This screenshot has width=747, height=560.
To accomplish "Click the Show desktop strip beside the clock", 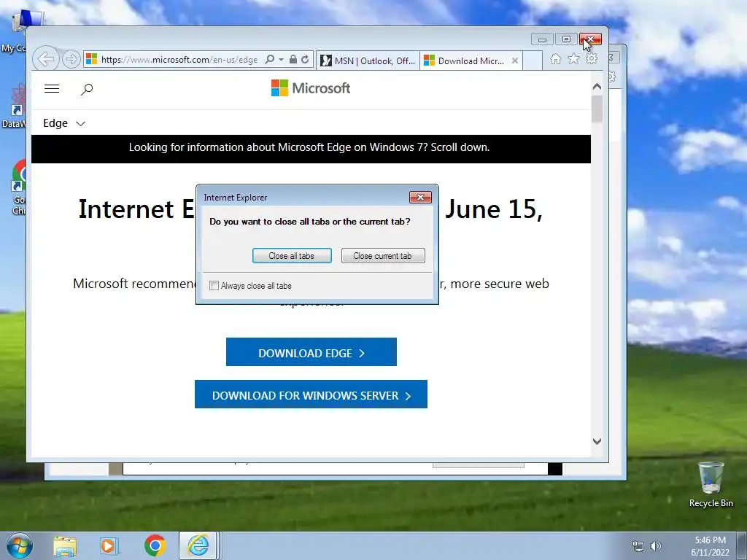I will [742, 545].
